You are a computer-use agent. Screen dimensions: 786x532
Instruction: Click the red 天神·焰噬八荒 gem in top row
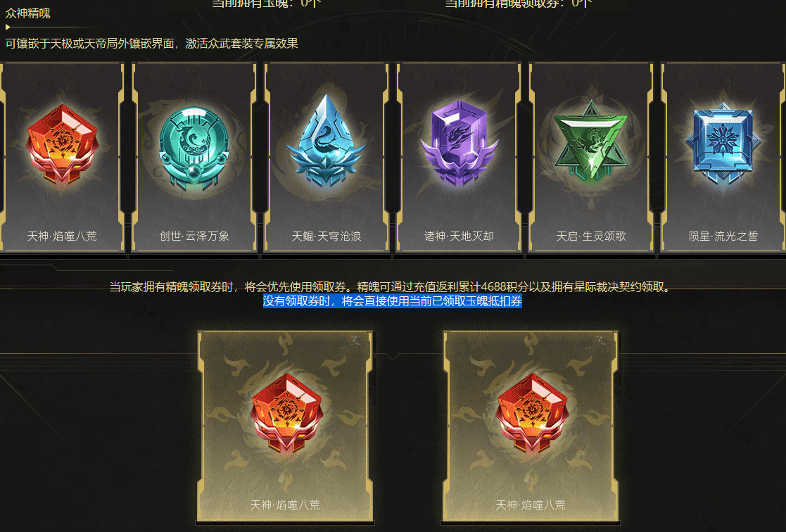62,144
